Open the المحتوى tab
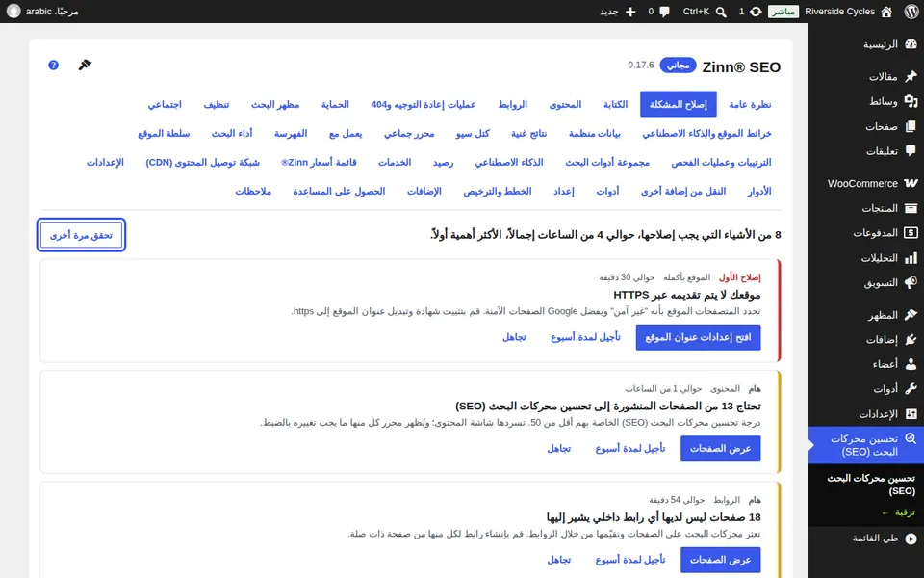Screen dimensions: 924x578 pyautogui.click(x=566, y=104)
